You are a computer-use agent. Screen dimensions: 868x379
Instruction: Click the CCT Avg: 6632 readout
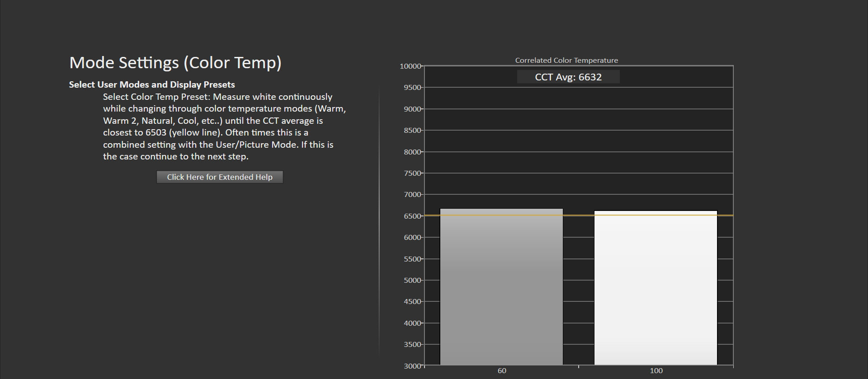click(568, 77)
